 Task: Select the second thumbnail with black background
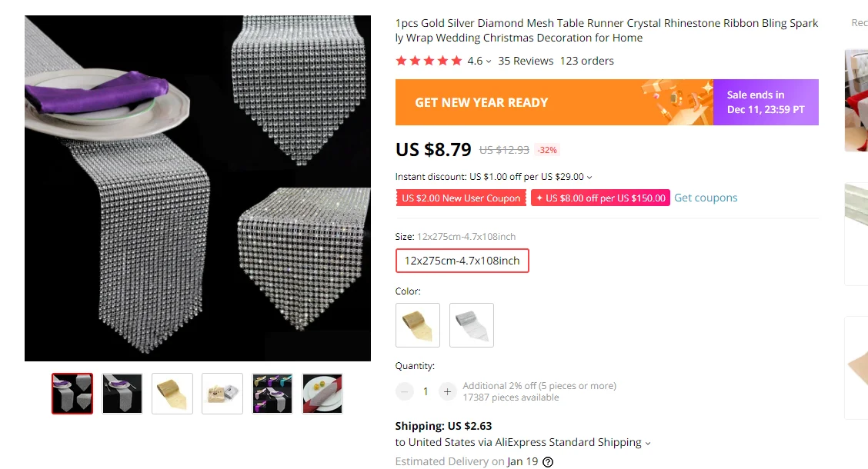click(x=122, y=394)
